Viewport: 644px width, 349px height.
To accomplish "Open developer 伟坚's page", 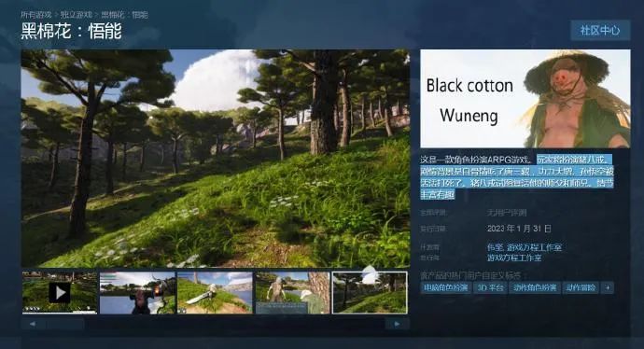I will click(x=495, y=247).
